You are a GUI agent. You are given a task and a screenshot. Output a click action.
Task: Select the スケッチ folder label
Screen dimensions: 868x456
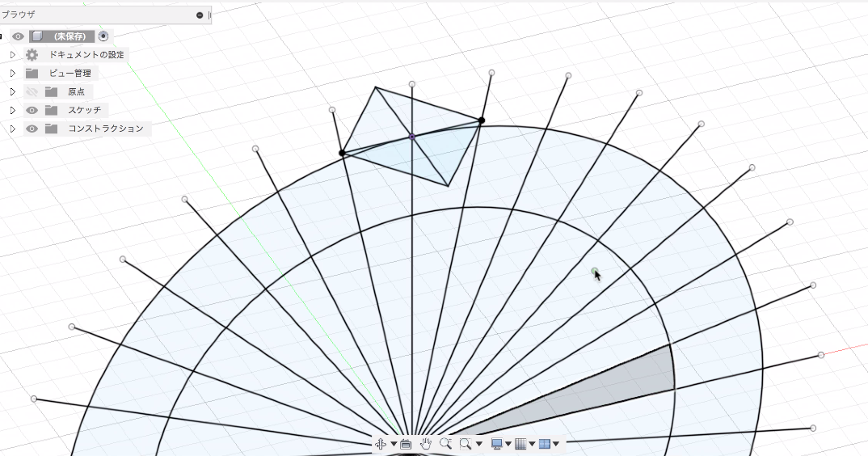84,110
